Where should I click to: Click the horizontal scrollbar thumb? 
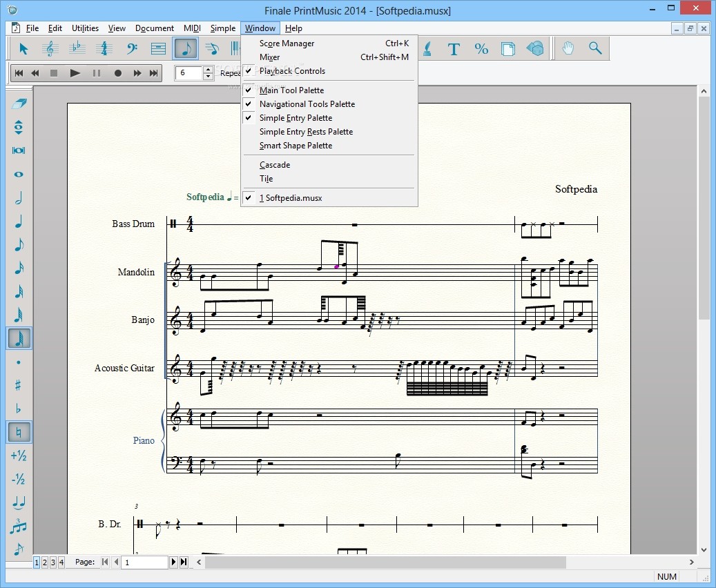click(385, 562)
